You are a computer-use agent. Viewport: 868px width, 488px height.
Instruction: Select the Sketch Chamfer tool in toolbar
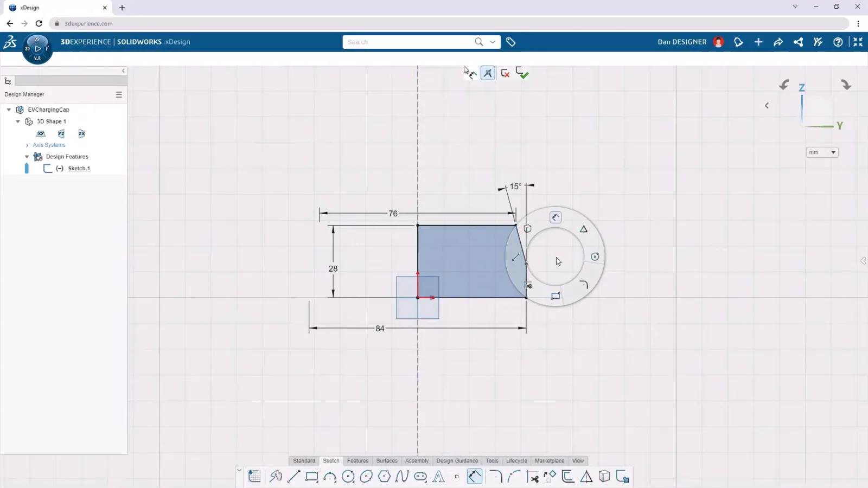pos(514,477)
